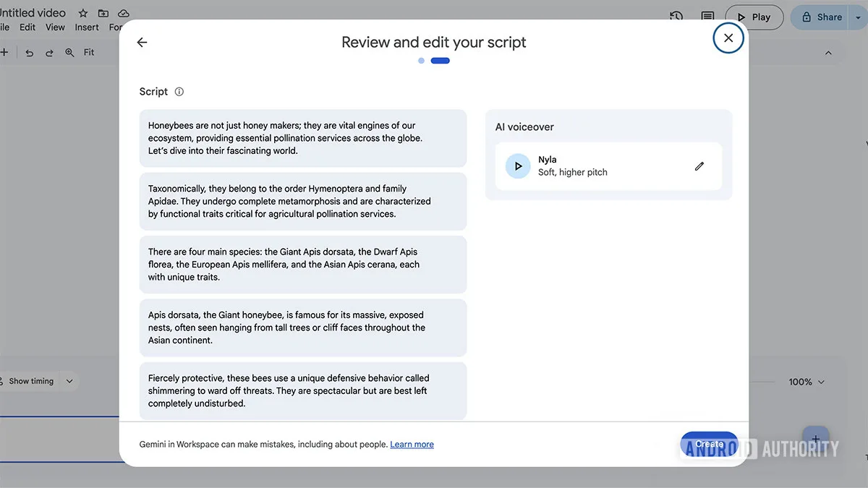Edit the 'There are four main species' script block

[x=303, y=265]
